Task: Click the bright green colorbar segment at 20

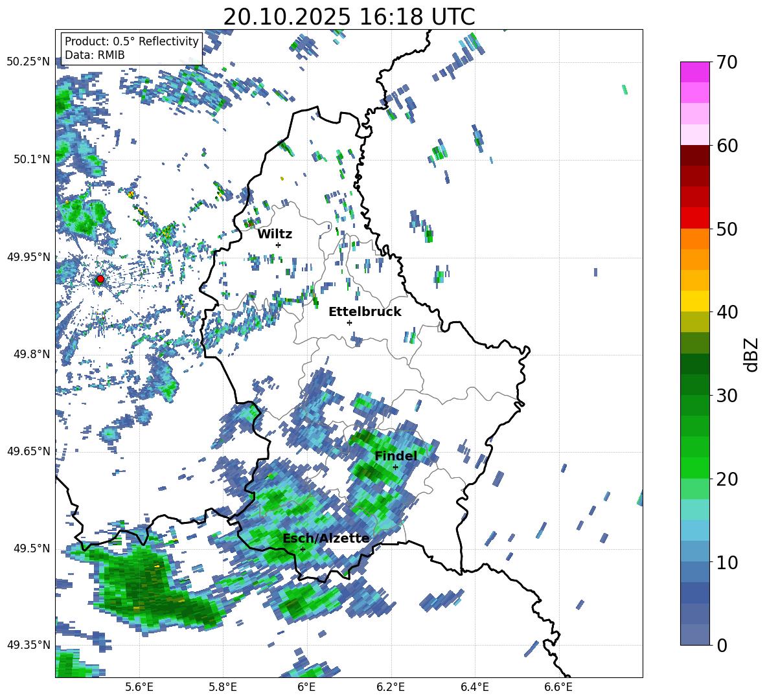Action: [x=694, y=468]
